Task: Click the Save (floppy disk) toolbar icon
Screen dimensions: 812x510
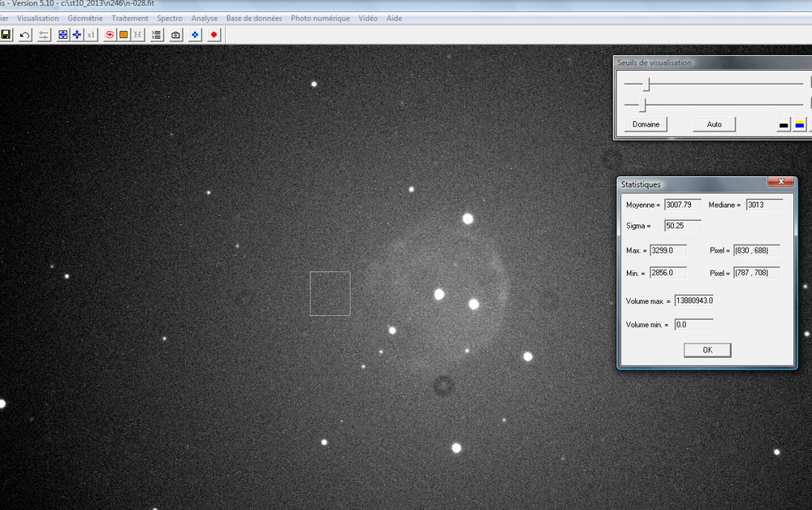Action: 6,35
